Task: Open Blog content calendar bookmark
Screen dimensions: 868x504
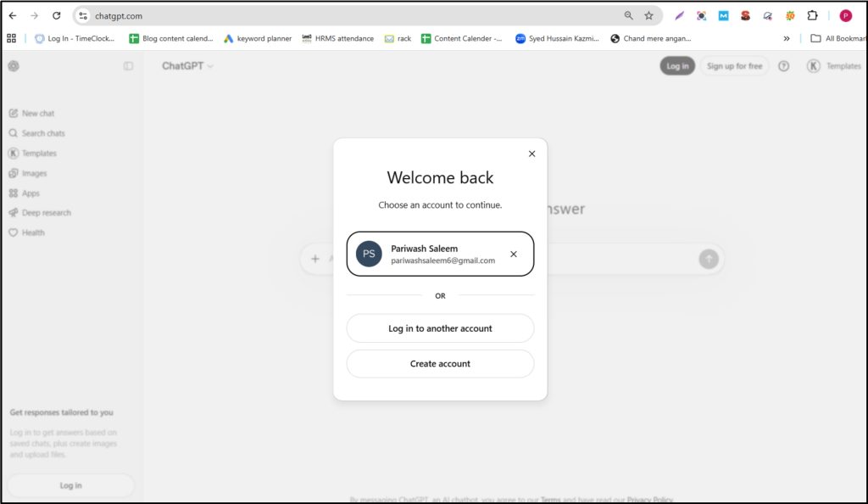Action: point(171,38)
